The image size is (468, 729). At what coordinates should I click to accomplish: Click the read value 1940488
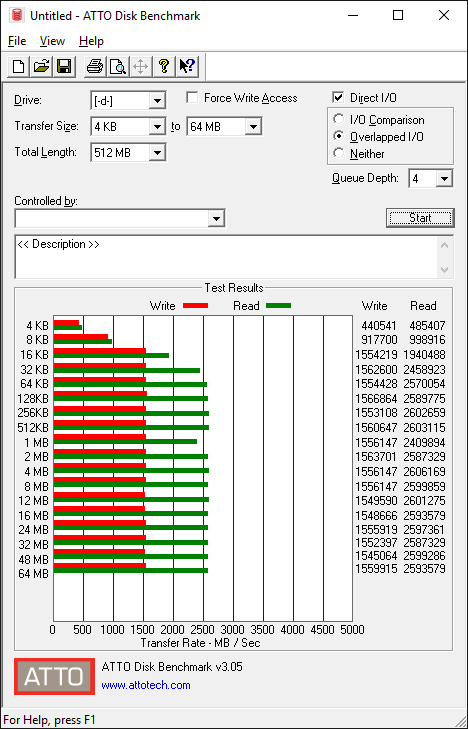424,355
